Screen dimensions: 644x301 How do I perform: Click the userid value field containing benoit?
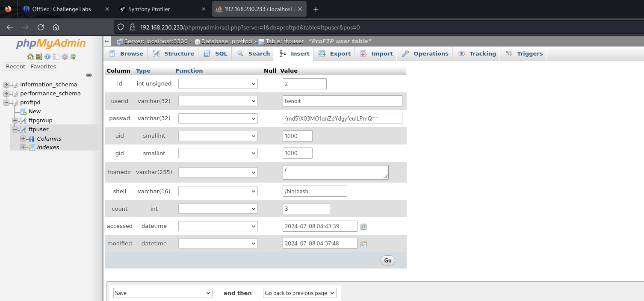coord(342,101)
